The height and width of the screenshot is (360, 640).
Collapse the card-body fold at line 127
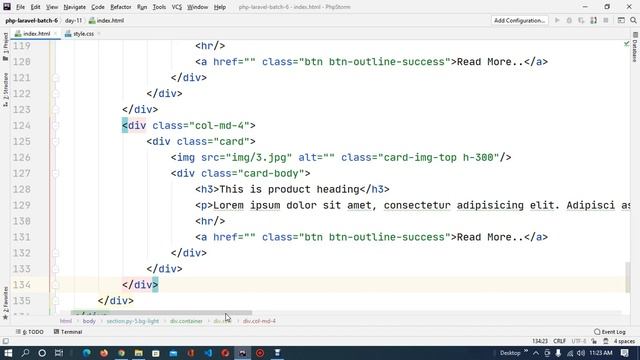pos(56,173)
